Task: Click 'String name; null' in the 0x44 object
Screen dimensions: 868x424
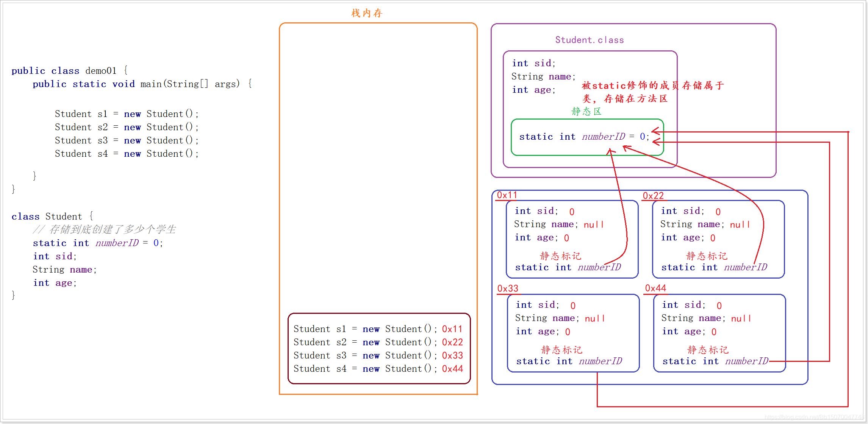Action: [706, 318]
